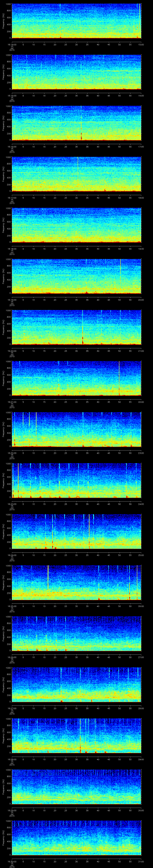The image size is (153, 868).
Task: Click the orange spike near 32 seconds in the 16:28:00 panel
Action: click(80, 735)
